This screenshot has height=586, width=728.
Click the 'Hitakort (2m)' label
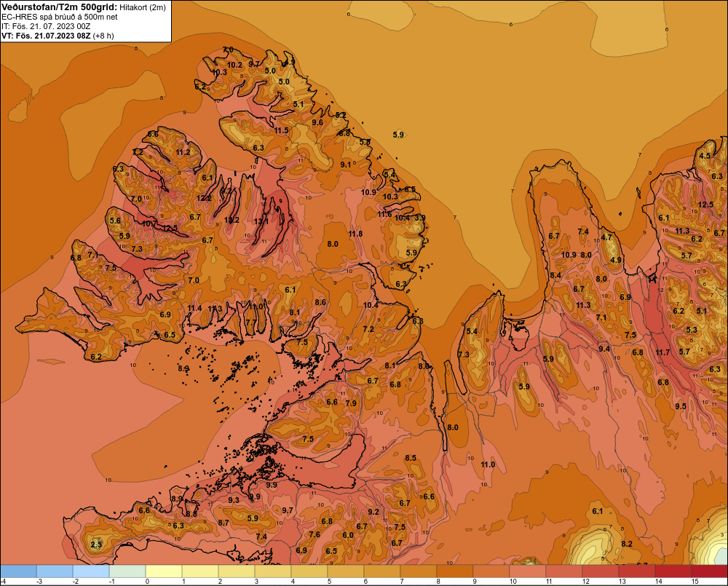coord(142,7)
